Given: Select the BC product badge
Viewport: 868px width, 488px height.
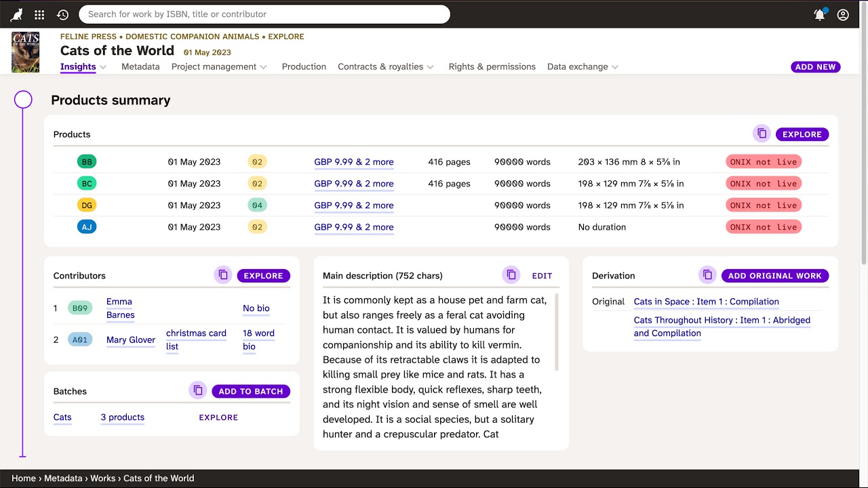Looking at the screenshot, I should click(87, 184).
